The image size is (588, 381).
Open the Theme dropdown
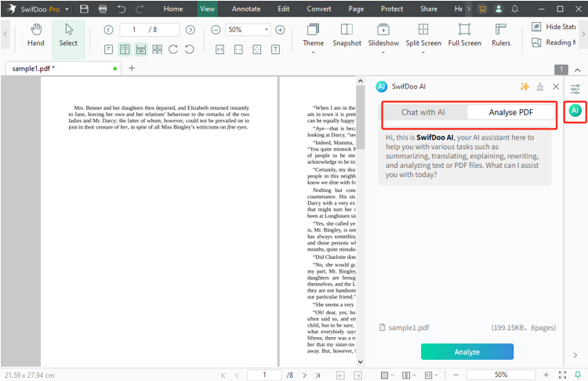(x=313, y=38)
